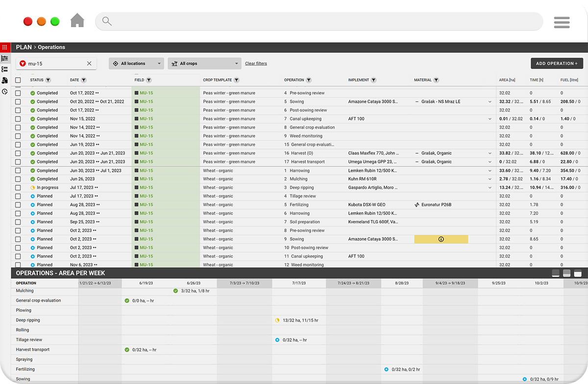The image size is (588, 384).
Task: Expand the Deep ripping row chevron
Action: click(490, 188)
